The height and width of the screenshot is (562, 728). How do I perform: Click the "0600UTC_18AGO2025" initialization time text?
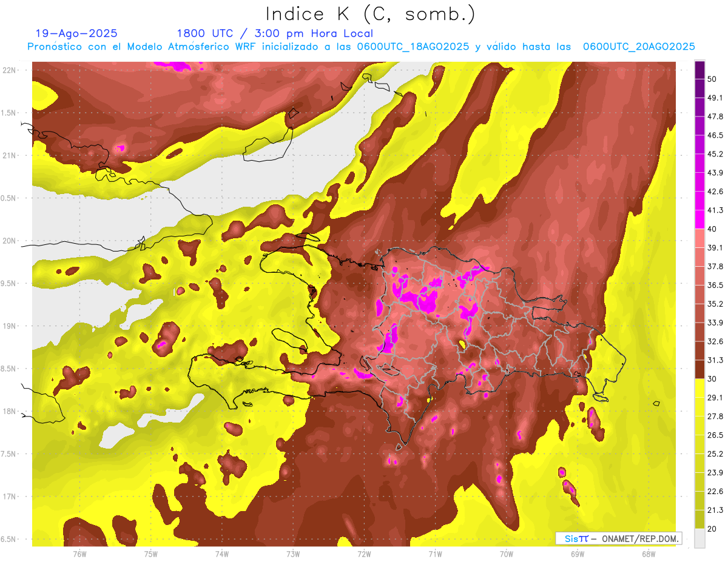[413, 47]
